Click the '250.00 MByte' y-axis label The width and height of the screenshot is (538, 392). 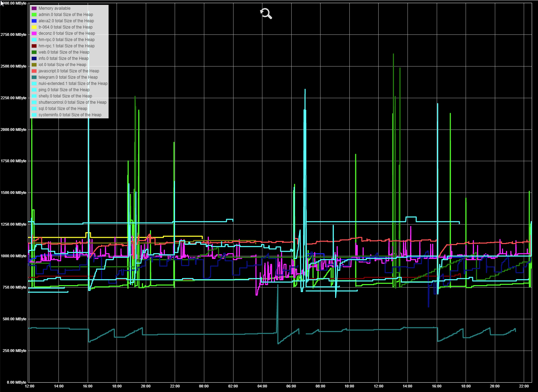coord(15,351)
